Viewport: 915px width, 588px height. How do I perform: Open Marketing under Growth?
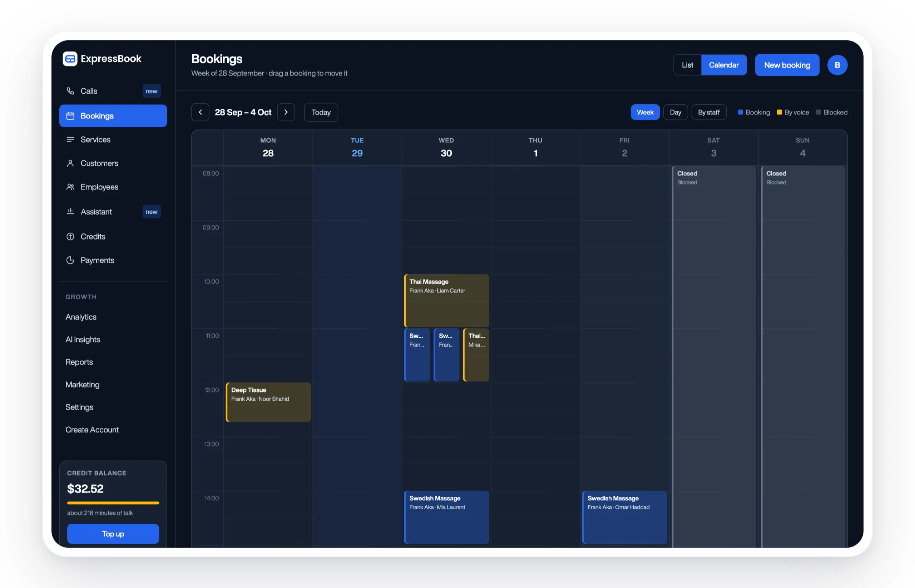83,385
